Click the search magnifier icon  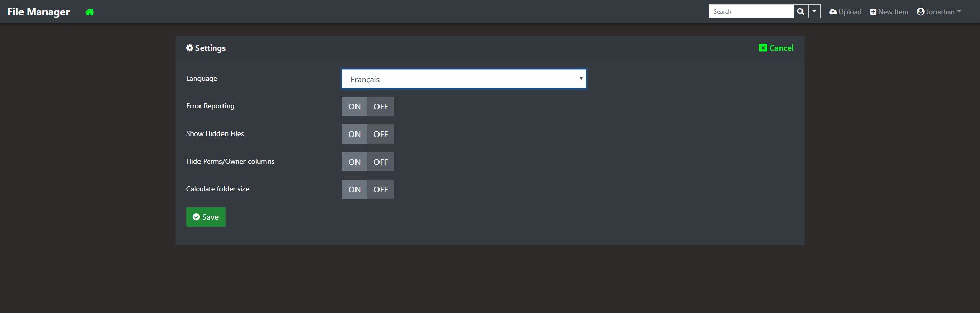click(x=800, y=11)
